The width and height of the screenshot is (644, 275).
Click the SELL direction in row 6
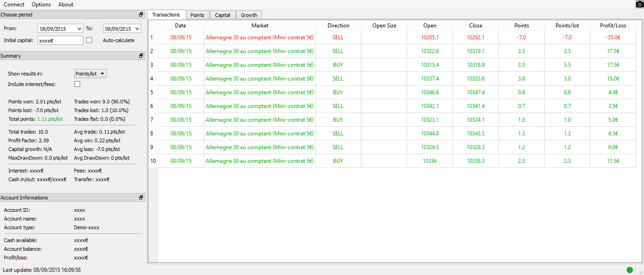point(338,106)
